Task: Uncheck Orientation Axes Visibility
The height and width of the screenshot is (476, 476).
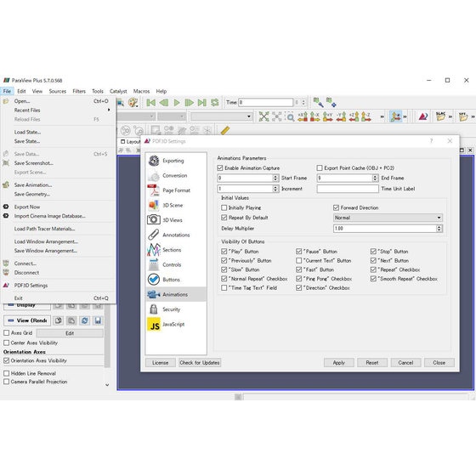Action: point(7,360)
